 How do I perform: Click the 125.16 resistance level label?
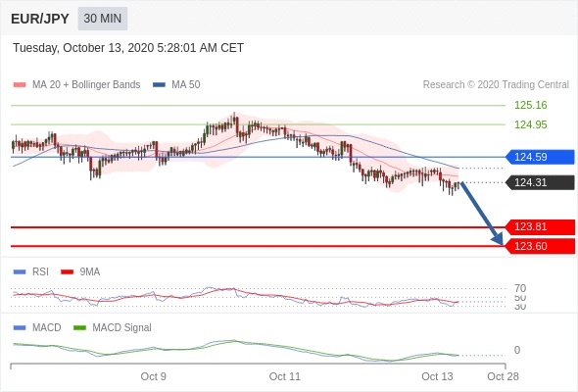pyautogui.click(x=530, y=106)
